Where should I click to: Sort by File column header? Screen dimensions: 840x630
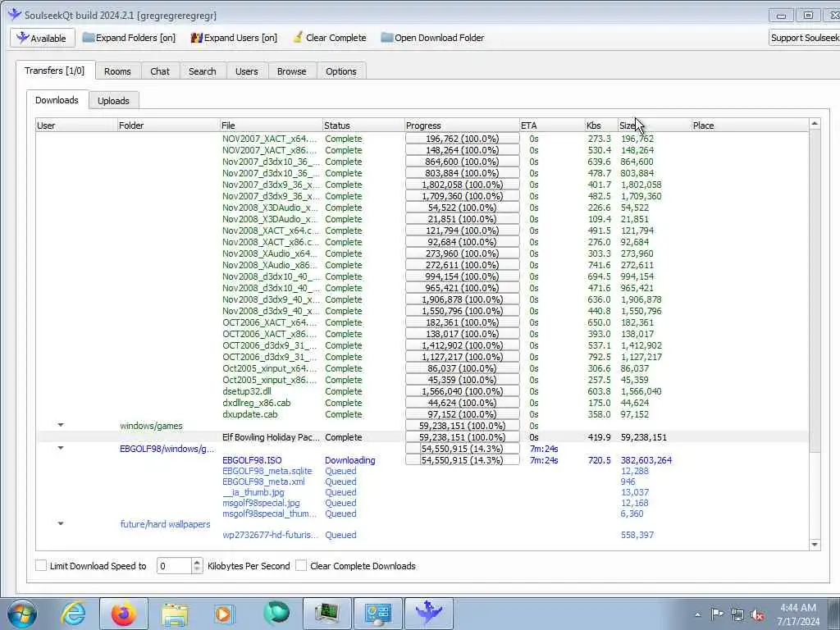tap(271, 126)
